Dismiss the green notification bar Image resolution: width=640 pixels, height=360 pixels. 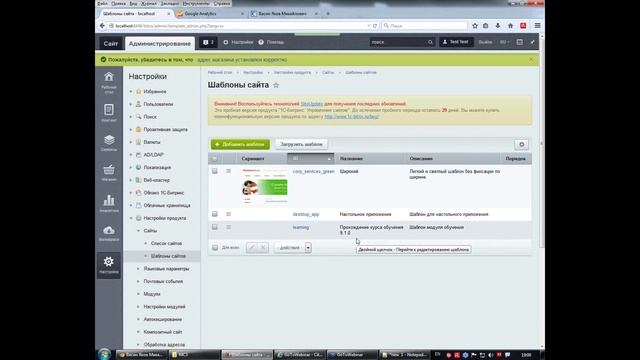click(x=531, y=60)
